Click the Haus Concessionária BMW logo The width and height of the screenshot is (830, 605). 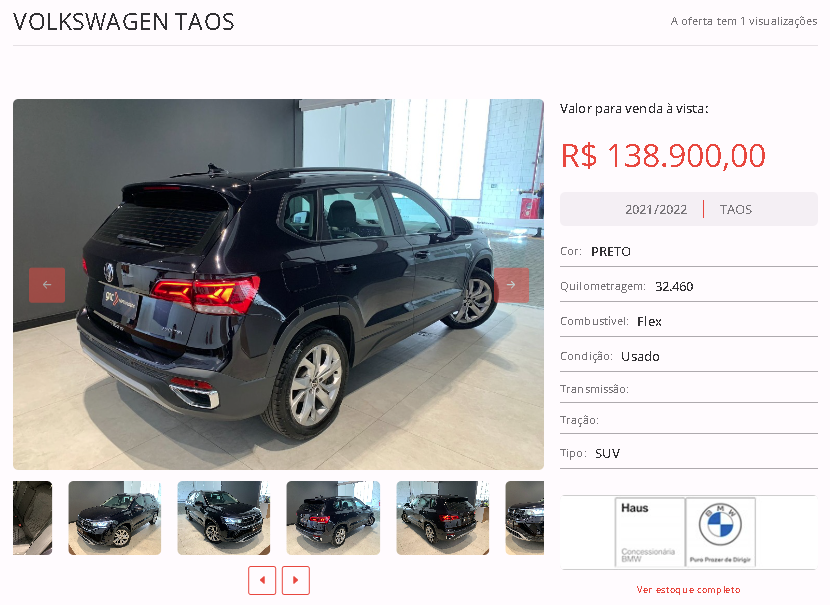tap(650, 532)
